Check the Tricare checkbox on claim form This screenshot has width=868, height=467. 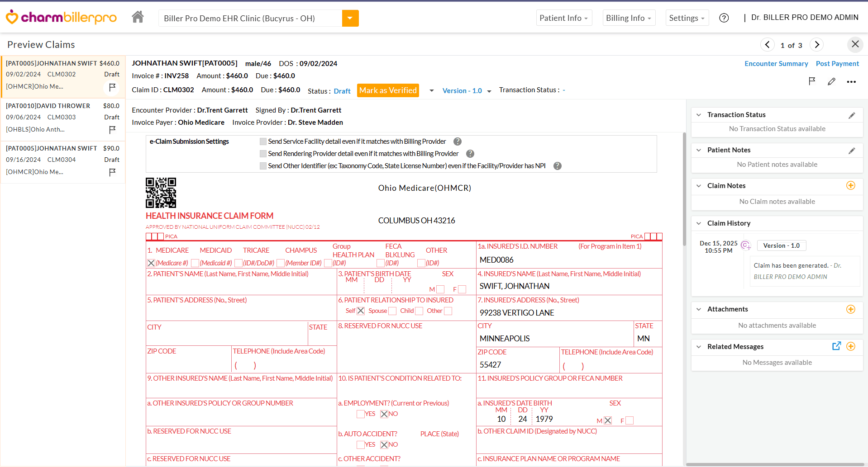click(x=238, y=263)
